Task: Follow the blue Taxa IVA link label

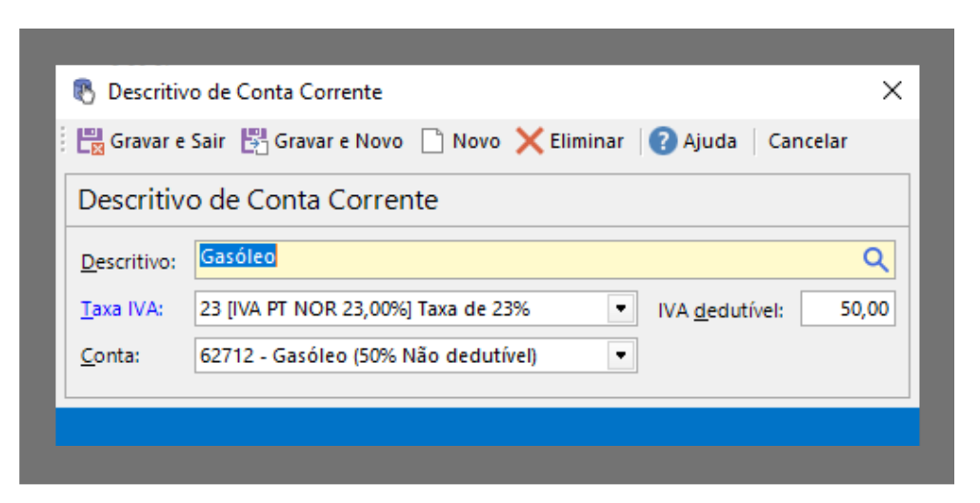Action: pos(122,310)
